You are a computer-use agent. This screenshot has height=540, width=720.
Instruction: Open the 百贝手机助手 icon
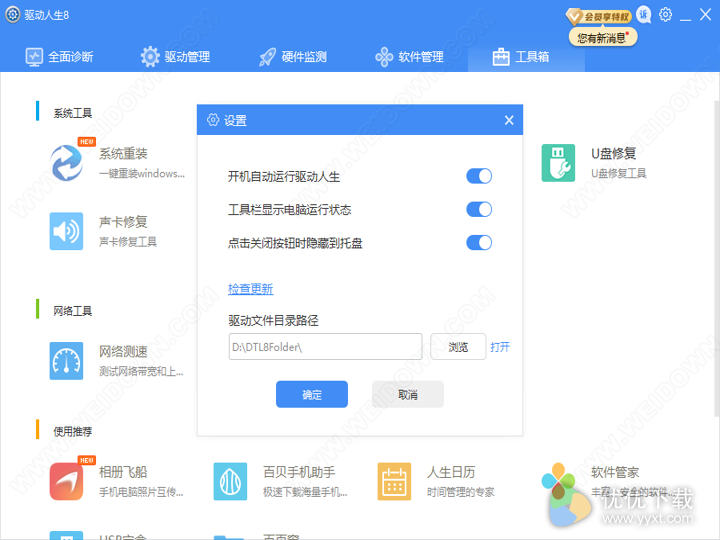pos(231,481)
